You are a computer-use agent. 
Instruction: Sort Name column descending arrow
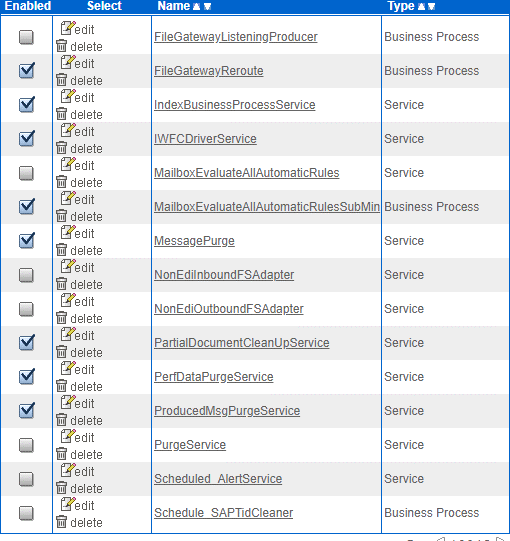pyautogui.click(x=207, y=7)
